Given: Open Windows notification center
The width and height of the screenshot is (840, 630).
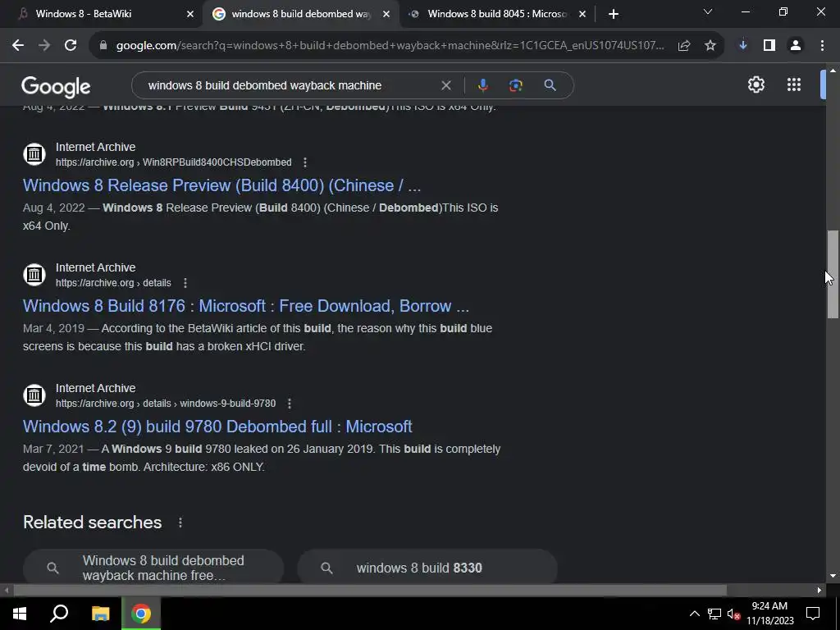Looking at the screenshot, I should click(813, 614).
